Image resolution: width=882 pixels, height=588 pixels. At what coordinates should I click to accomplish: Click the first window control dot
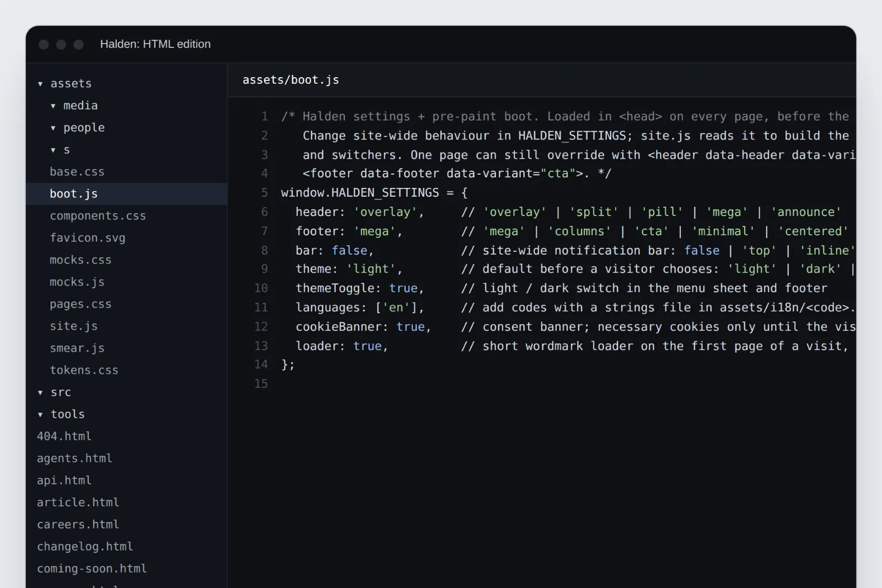(44, 45)
